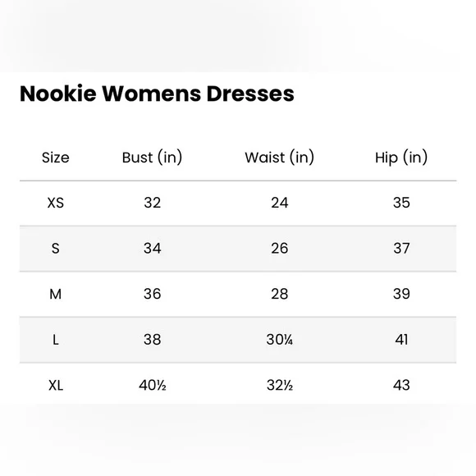Select the M bust value 36

tap(152, 294)
